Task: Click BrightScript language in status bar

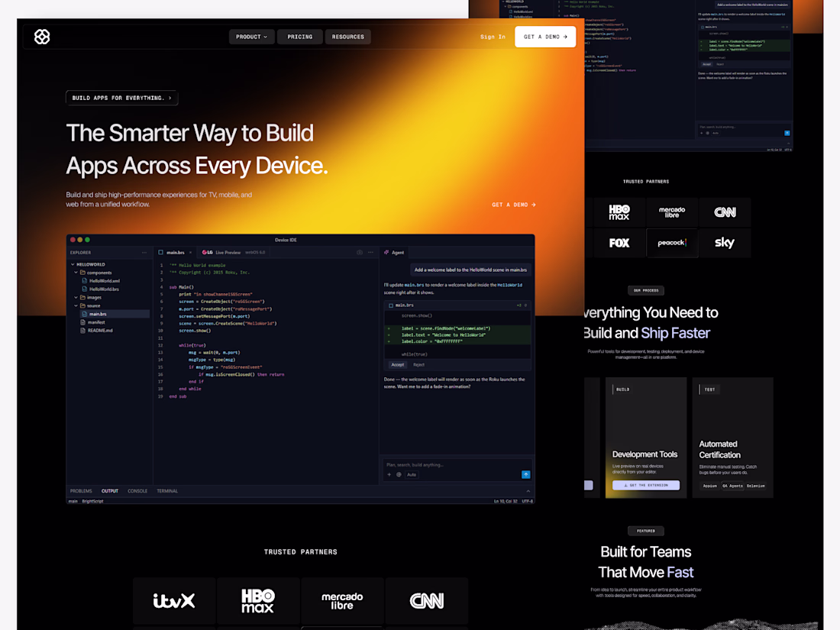Action: [x=92, y=502]
